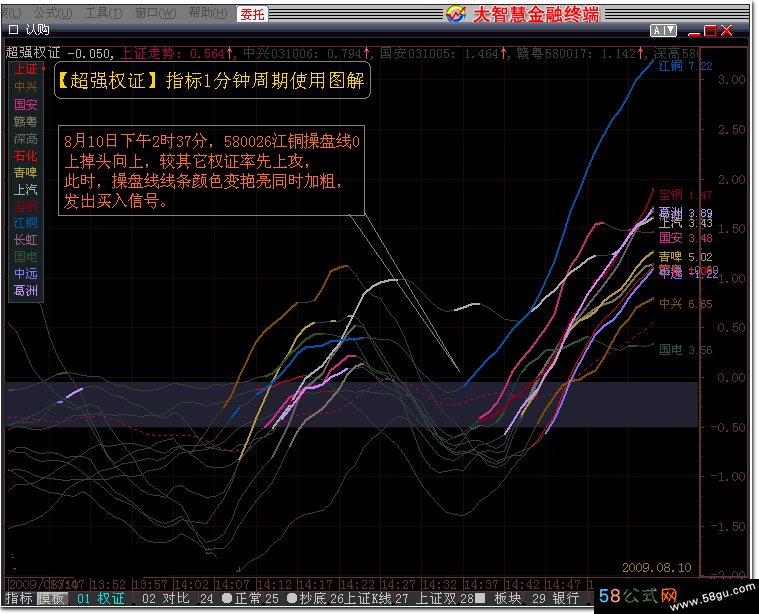The height and width of the screenshot is (614, 759).
Task: Click the 13:52 mark on time axis
Action: (108, 584)
